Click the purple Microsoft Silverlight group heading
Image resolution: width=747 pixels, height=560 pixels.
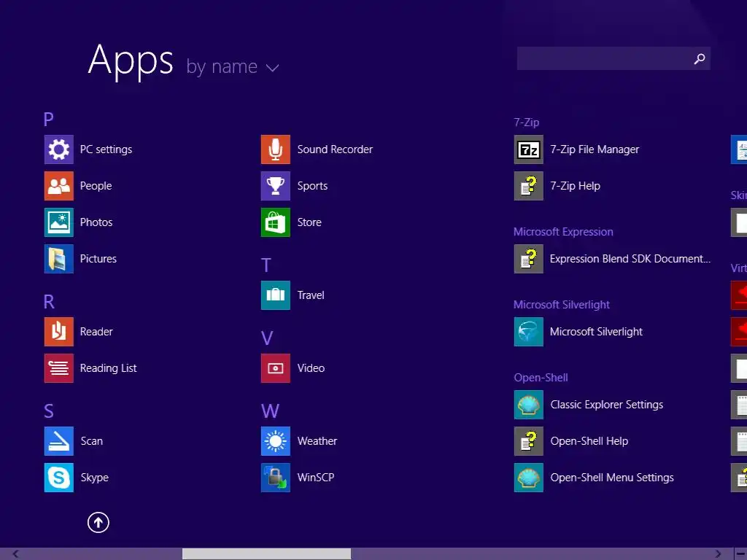click(x=561, y=305)
